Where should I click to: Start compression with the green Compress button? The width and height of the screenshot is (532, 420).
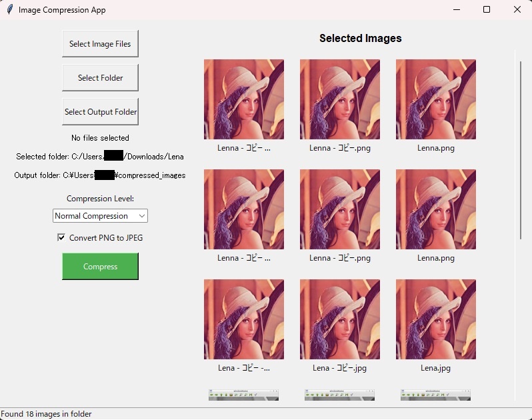(100, 266)
